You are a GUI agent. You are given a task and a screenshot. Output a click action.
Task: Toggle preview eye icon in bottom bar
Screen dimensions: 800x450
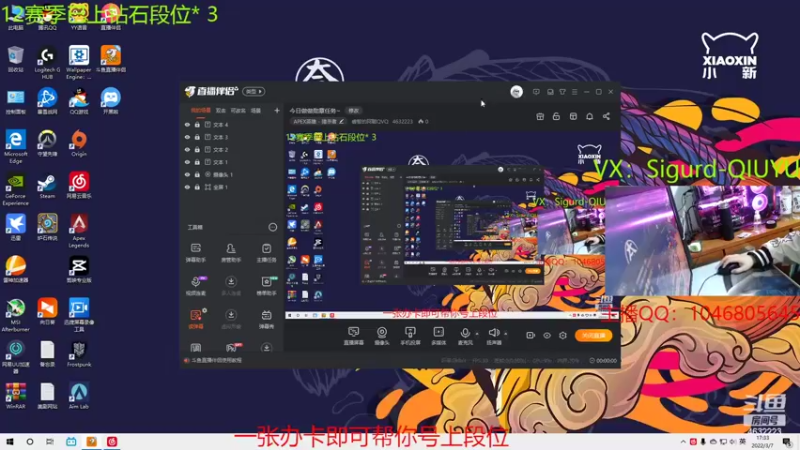pyautogui.click(x=547, y=335)
